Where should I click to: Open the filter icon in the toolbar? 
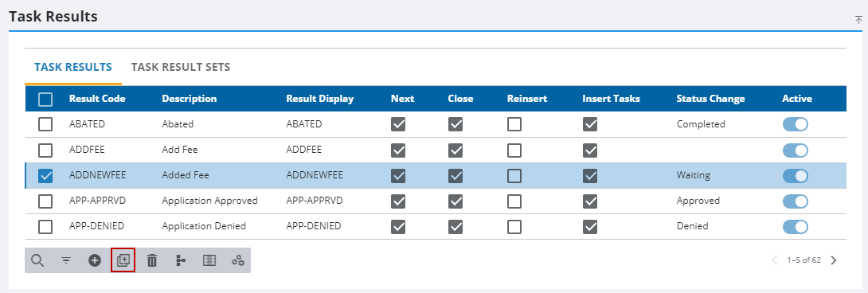click(66, 260)
